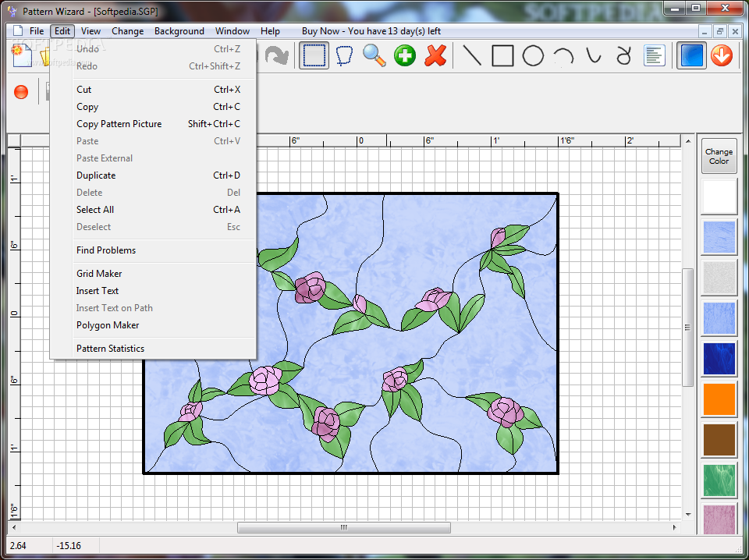This screenshot has width=749, height=560.
Task: Click the scroll down arrow of vertical scrollbar
Action: [x=688, y=514]
